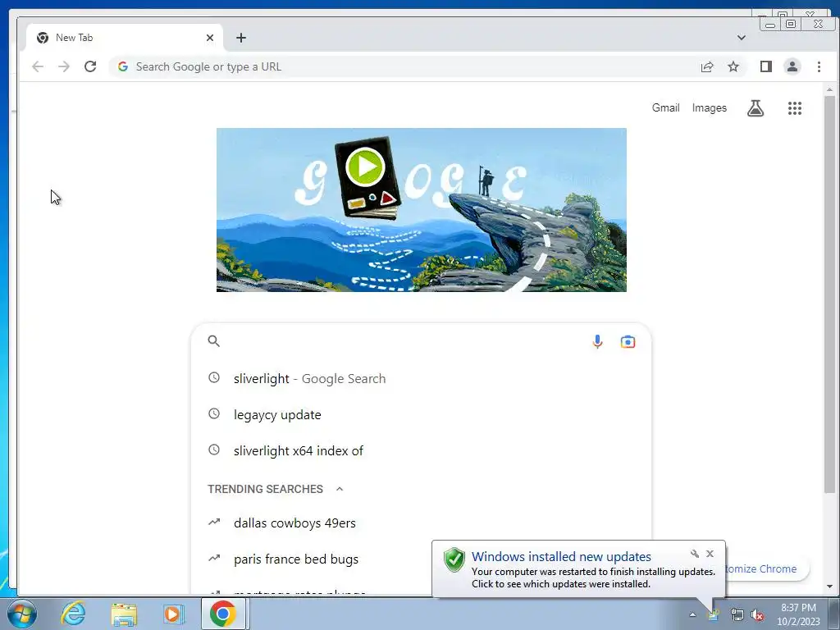Open Windows Explorer from taskbar

(x=124, y=614)
